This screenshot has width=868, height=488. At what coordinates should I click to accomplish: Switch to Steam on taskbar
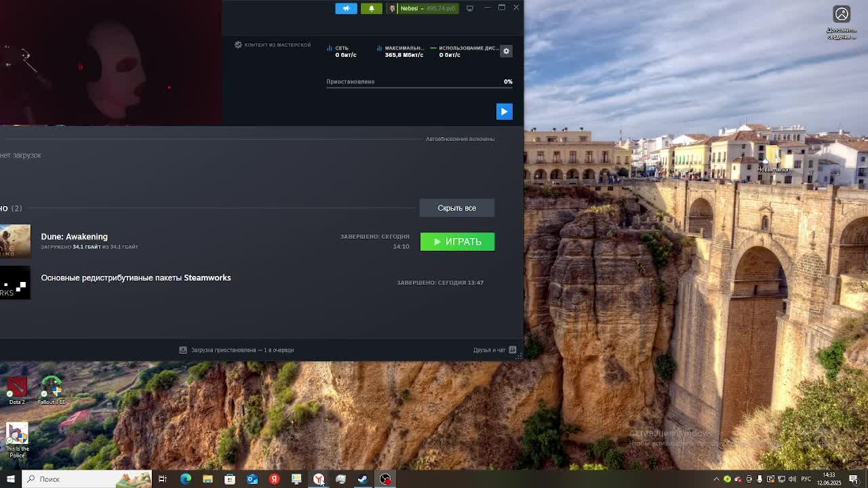click(363, 479)
